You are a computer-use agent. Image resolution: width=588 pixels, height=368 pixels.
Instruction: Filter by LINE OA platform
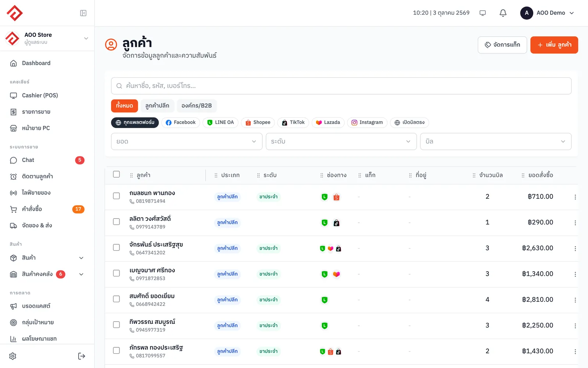coord(220,123)
